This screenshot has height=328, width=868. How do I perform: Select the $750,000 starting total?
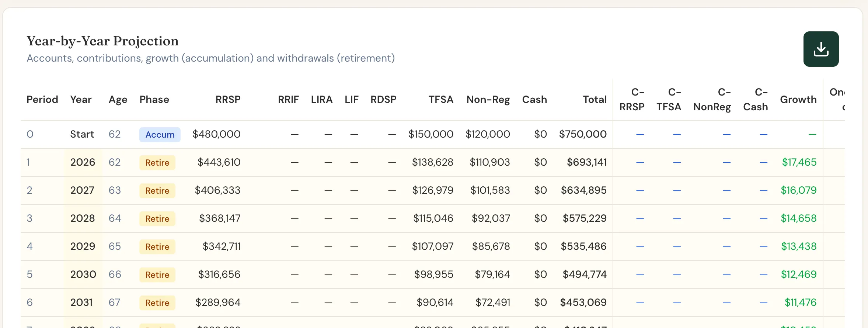(583, 134)
